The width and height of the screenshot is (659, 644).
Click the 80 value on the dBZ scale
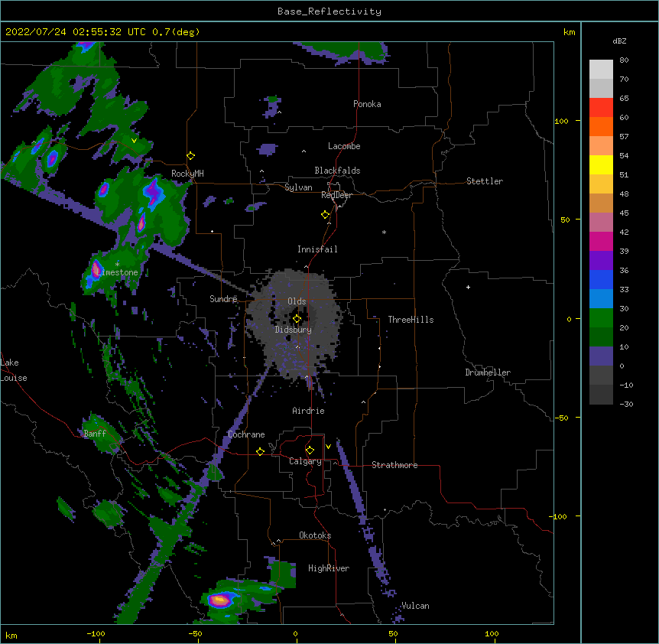[624, 60]
